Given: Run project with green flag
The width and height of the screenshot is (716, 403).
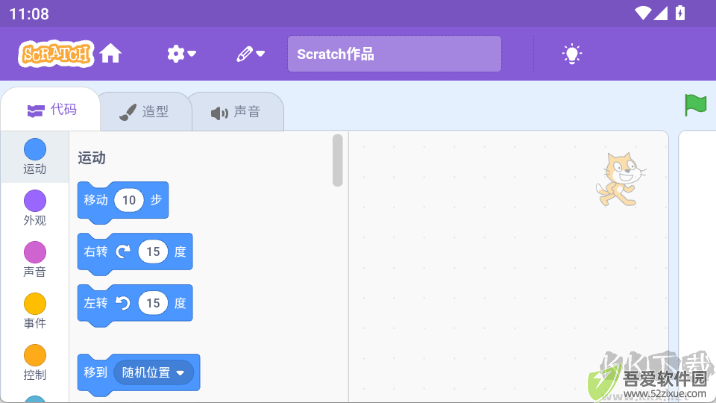Looking at the screenshot, I should pos(695,105).
